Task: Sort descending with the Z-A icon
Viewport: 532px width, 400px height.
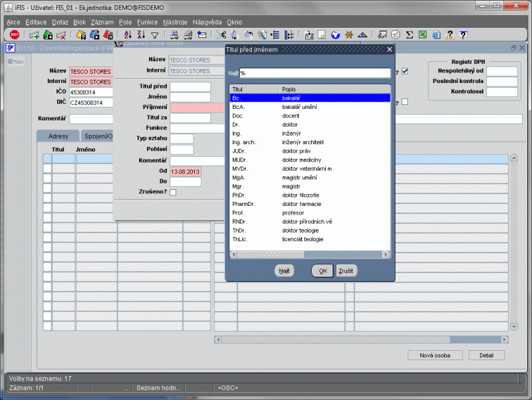Action: (x=141, y=35)
